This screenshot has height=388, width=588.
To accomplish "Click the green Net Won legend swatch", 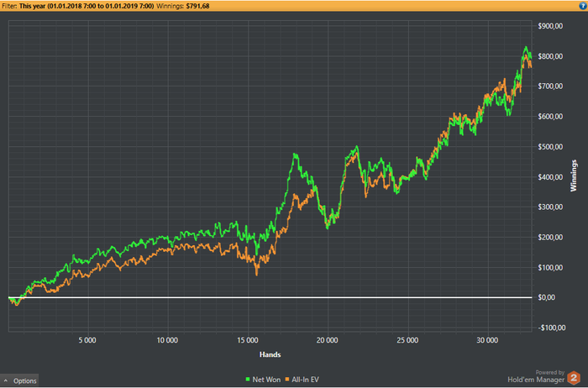I will [248, 380].
